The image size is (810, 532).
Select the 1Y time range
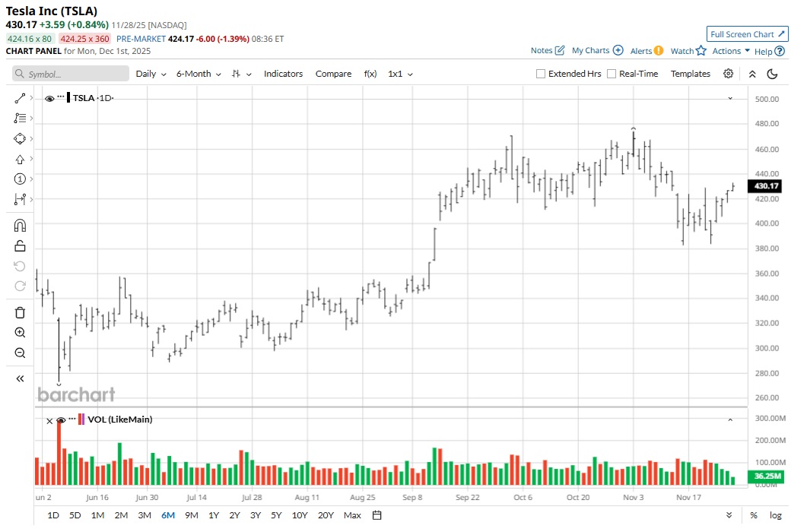coord(214,515)
